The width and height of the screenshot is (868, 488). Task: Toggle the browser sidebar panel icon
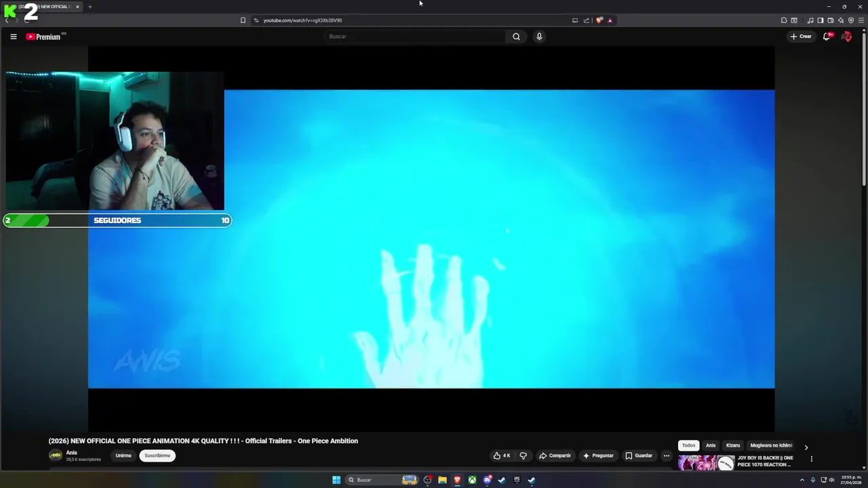[820, 20]
